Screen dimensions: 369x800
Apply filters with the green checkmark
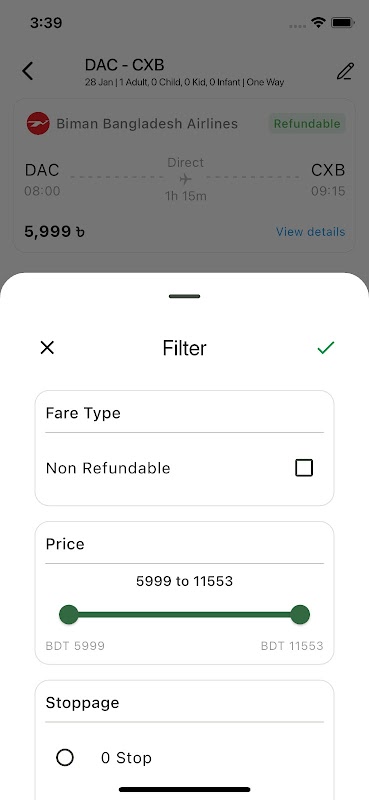pyautogui.click(x=326, y=348)
